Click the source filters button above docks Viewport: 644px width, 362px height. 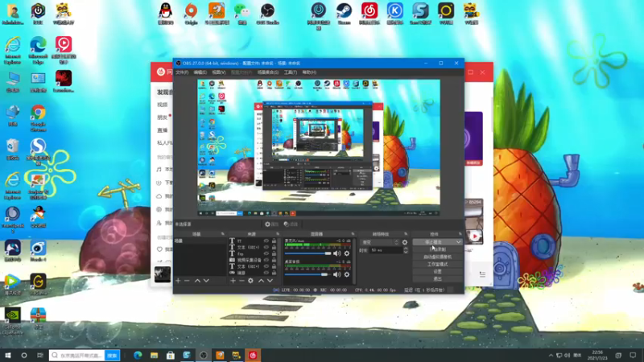[291, 224]
